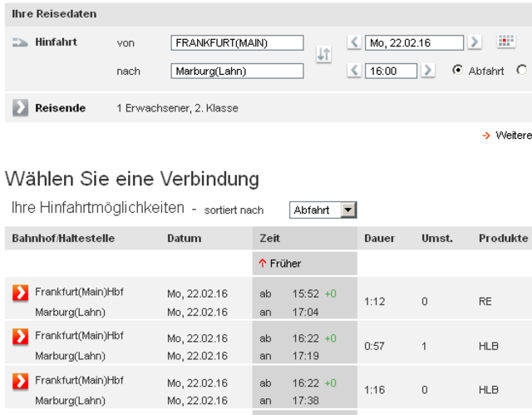532x415 pixels.
Task: Click later time arrow beside 16:00
Action: 428,71
